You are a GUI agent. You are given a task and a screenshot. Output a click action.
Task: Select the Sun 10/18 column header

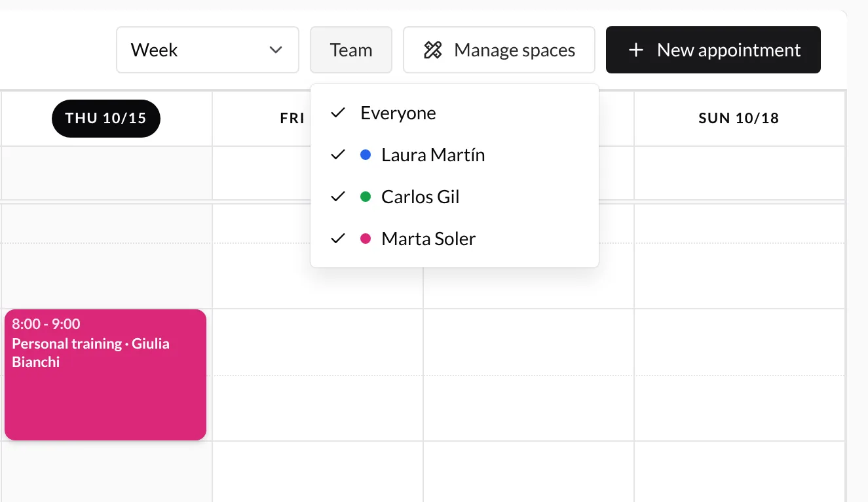(x=739, y=119)
